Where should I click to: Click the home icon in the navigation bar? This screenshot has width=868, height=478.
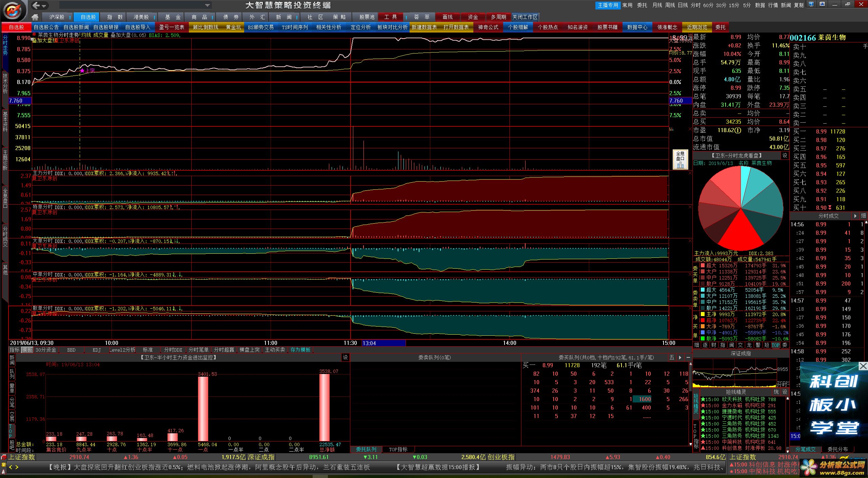pyautogui.click(x=35, y=17)
